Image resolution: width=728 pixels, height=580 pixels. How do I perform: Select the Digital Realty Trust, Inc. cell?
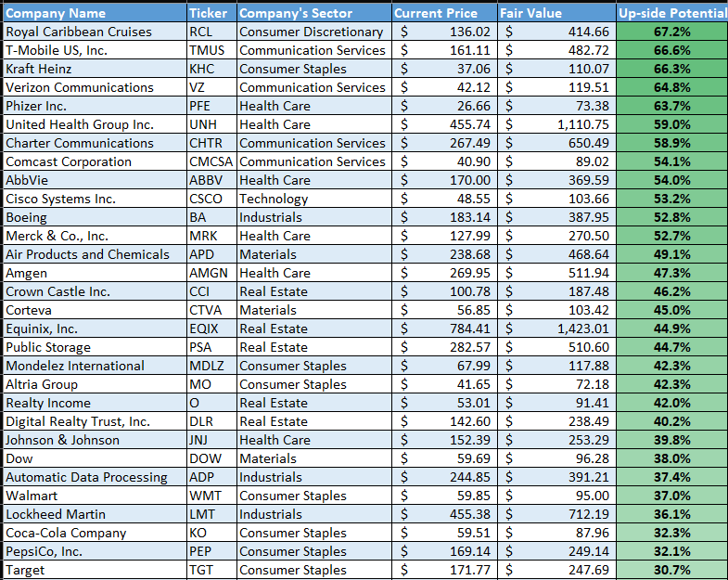[95, 421]
